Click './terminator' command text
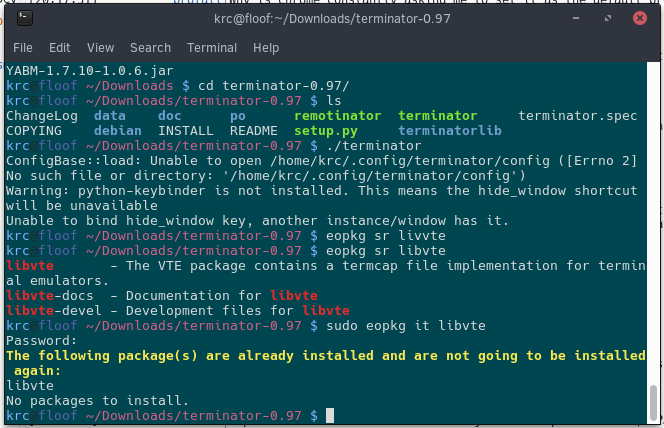Image resolution: width=664 pixels, height=428 pixels. point(374,146)
